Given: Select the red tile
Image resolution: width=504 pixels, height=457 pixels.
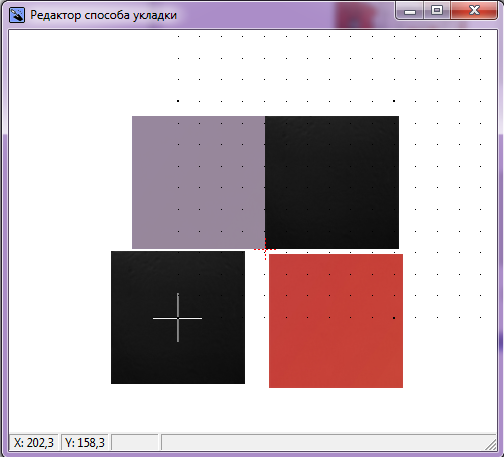Looking at the screenshot, I should [x=336, y=321].
